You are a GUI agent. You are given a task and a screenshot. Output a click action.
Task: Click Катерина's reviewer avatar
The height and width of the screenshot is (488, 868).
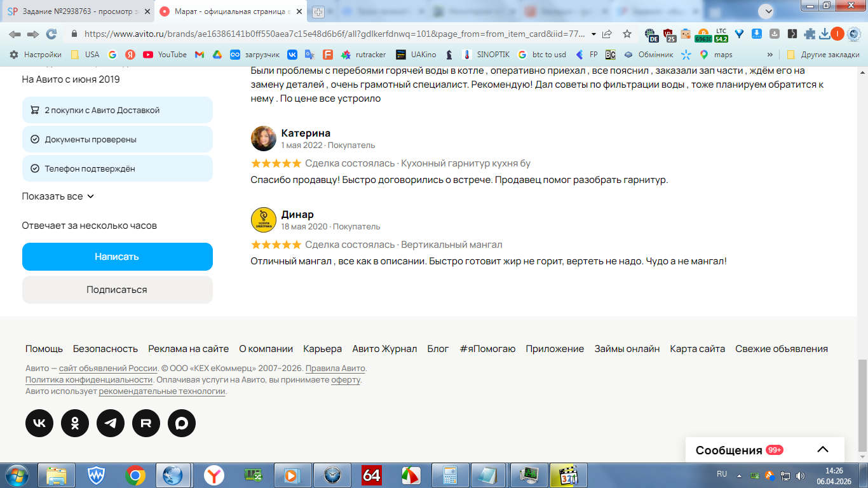click(x=264, y=139)
